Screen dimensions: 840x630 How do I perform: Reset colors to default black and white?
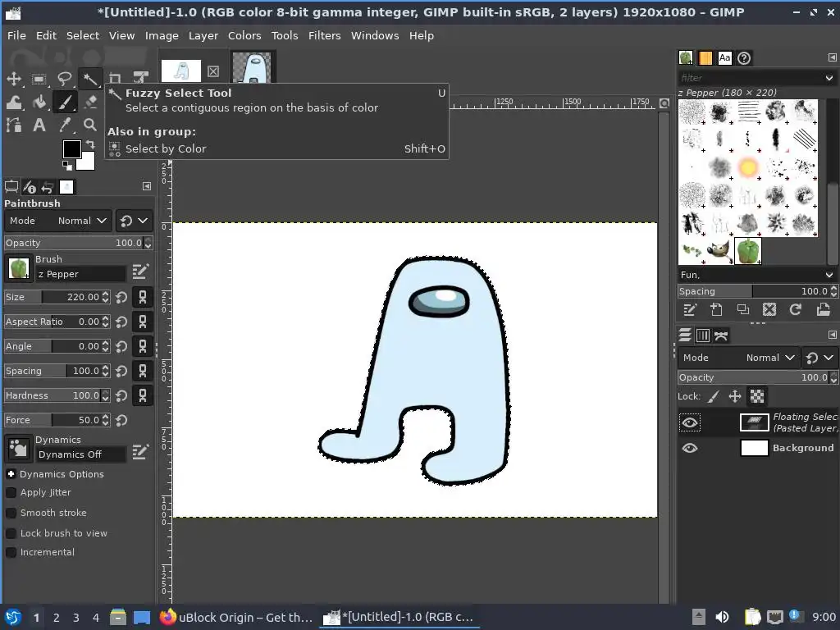pyautogui.click(x=67, y=166)
